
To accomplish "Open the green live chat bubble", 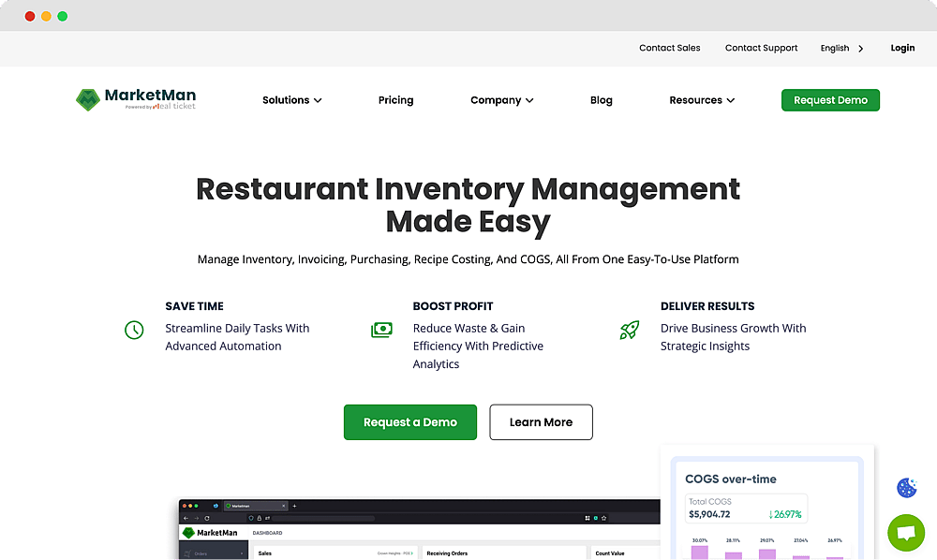I will point(906,533).
